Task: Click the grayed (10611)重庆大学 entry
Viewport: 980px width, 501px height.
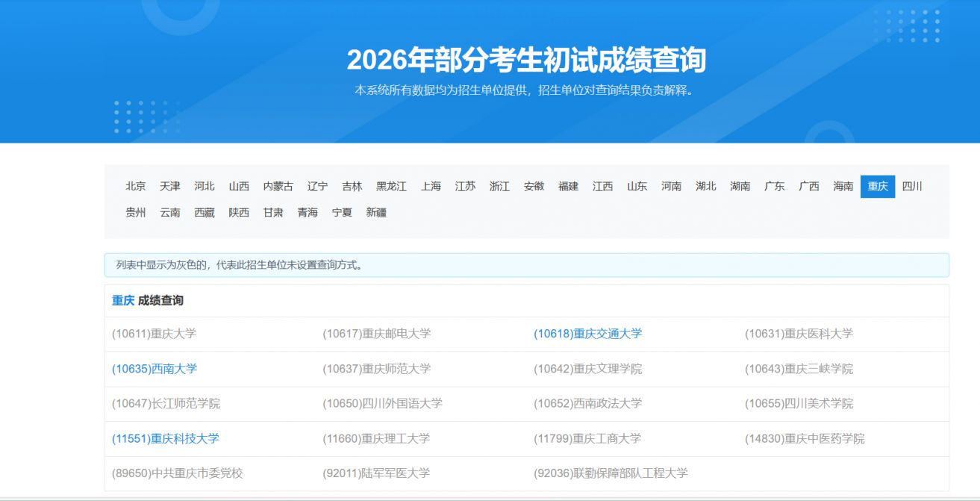Action: tap(155, 334)
